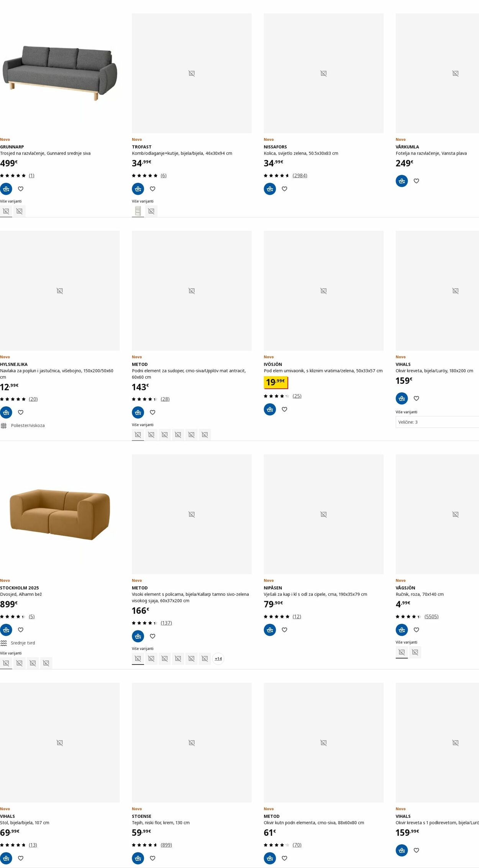
Task: Favorite HYLSNEJLIKA duvet cover
Action: [21, 412]
